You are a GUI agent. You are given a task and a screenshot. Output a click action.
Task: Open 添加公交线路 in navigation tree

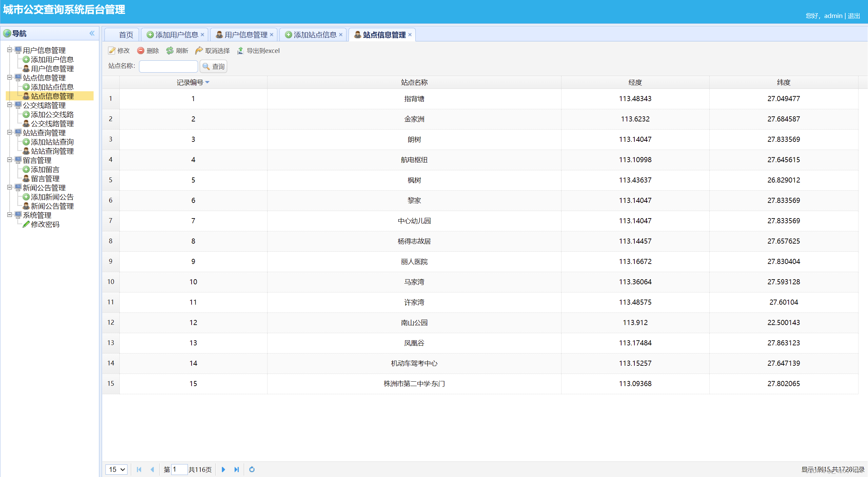click(52, 114)
